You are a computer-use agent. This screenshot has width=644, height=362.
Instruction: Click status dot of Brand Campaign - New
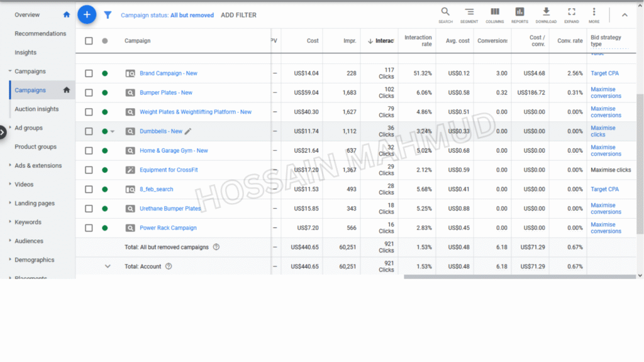click(x=105, y=74)
